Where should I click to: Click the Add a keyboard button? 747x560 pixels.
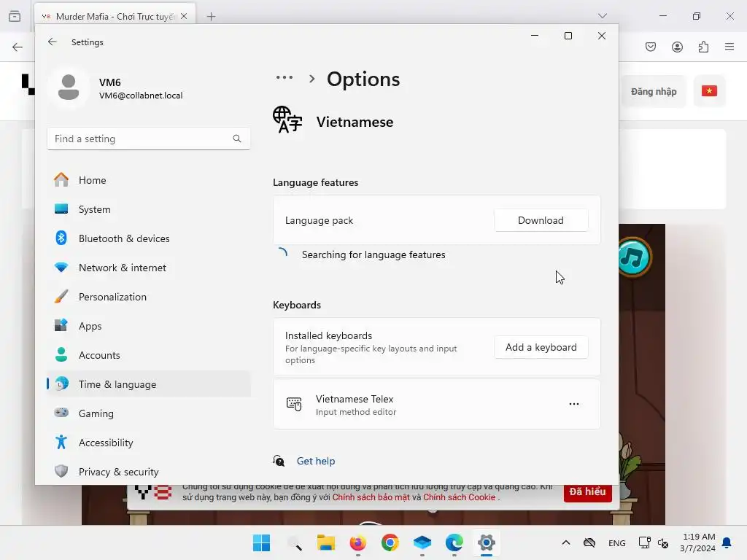pyautogui.click(x=541, y=347)
